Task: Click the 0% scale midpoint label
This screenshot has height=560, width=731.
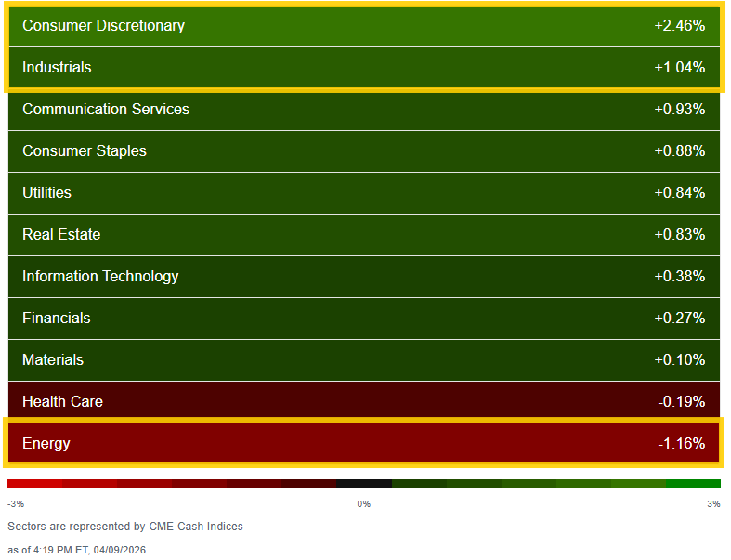Action: pos(363,504)
